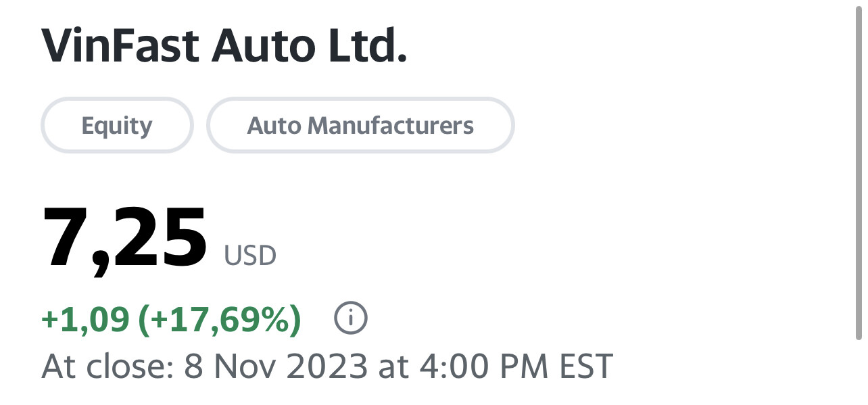Click the word VinFast in the heading

tap(120, 46)
